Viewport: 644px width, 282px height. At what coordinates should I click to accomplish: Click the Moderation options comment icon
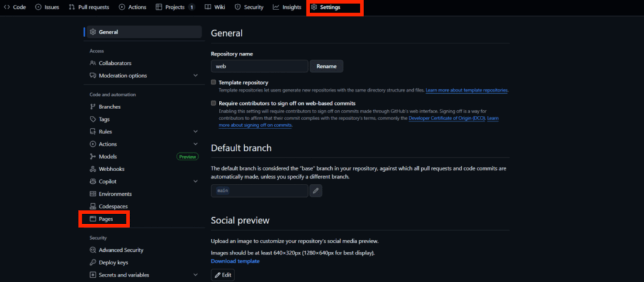pos(93,76)
